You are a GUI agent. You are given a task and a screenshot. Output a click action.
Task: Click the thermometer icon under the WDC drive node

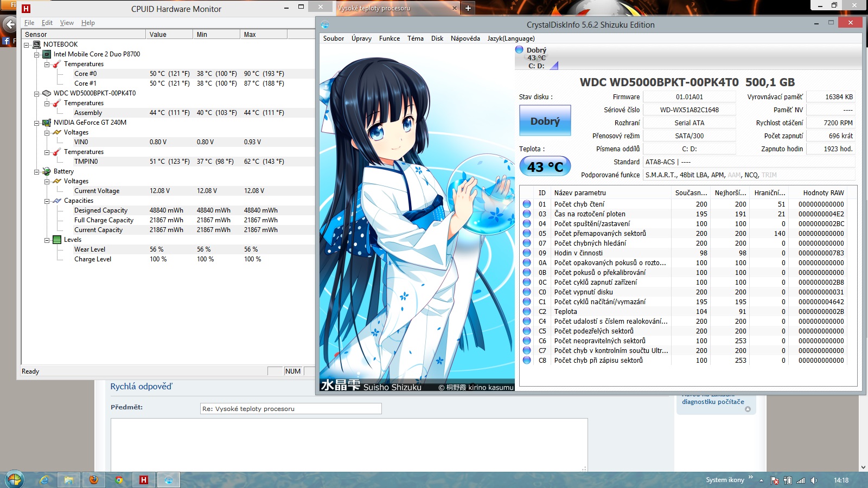[57, 103]
